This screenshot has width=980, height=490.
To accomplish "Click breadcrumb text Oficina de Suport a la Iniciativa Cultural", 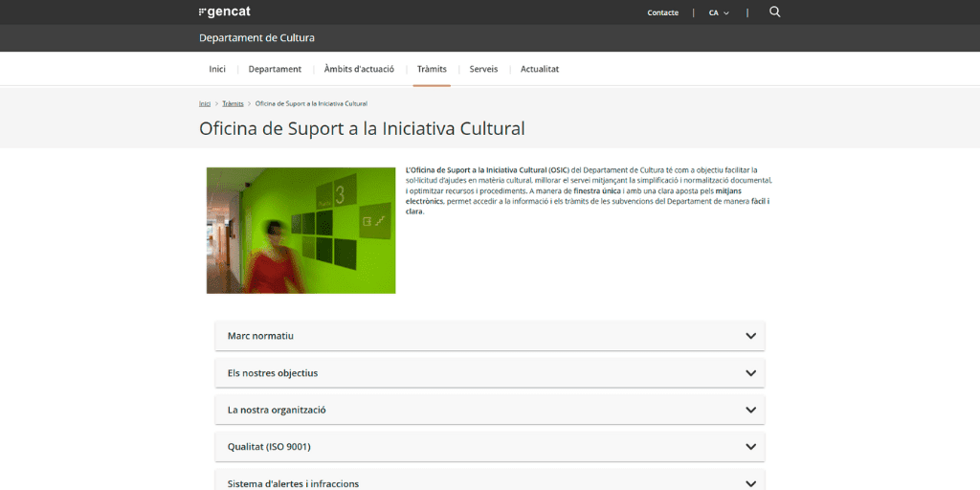I will click(x=311, y=103).
